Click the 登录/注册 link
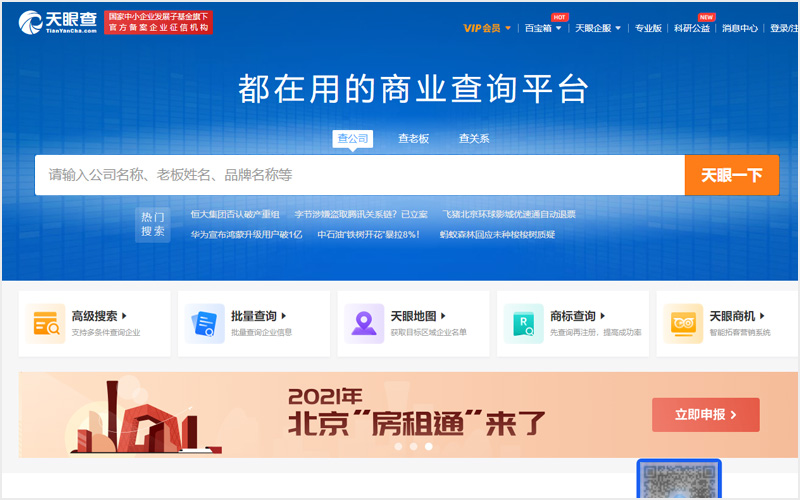This screenshot has height=500, width=800. [784, 28]
